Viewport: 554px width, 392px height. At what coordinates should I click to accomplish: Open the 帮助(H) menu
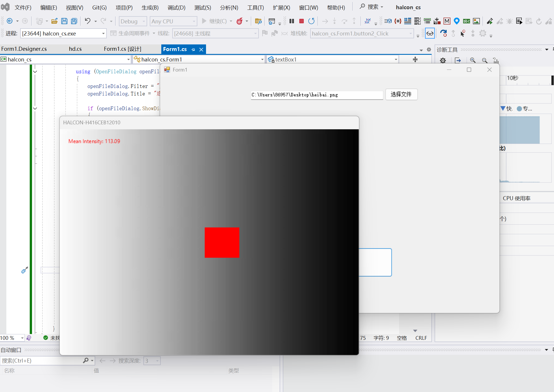(x=336, y=7)
